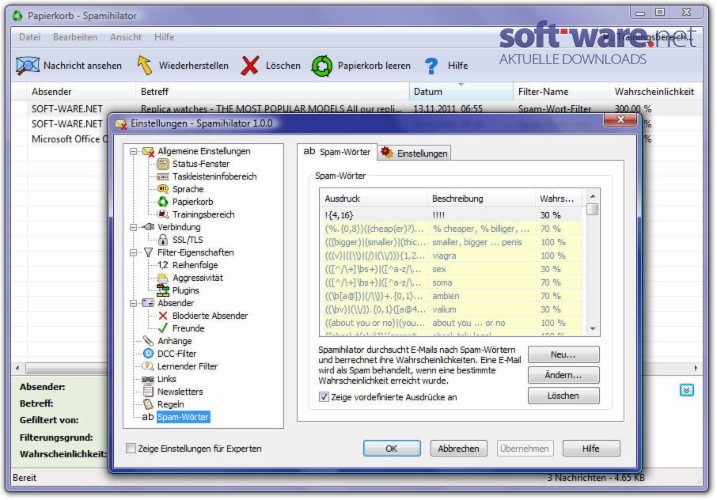This screenshot has height=500, width=717.
Task: Enable Zeige Einstellungen für Experten checkbox
Action: pyautogui.click(x=131, y=448)
